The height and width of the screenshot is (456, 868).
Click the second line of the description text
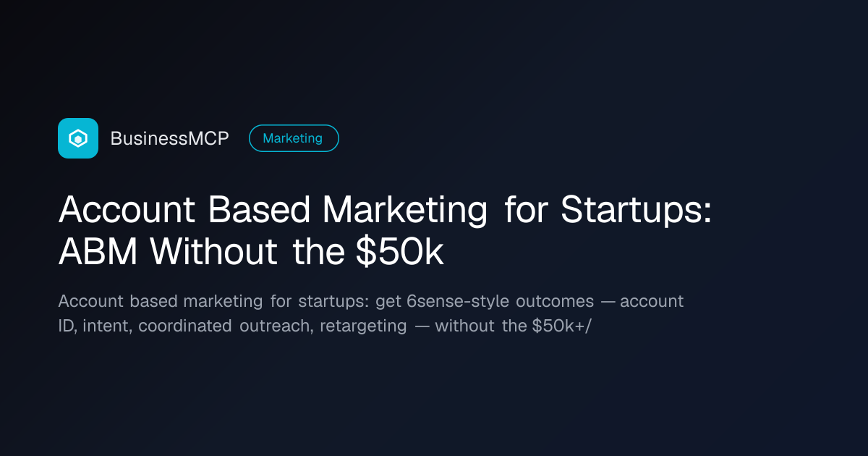[325, 326]
